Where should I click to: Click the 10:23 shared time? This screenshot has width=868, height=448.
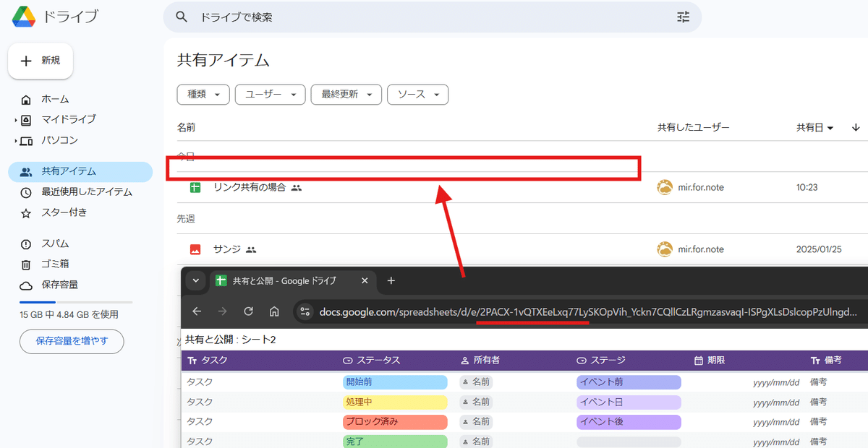point(807,187)
